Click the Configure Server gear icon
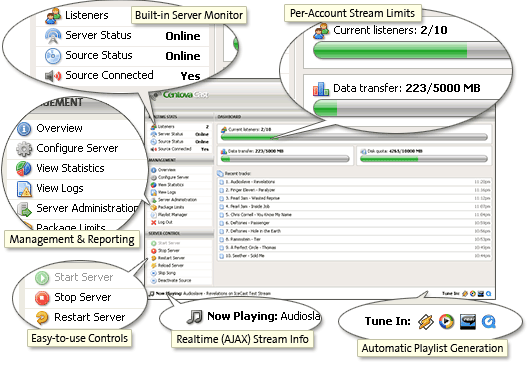Screen dimensions: 530x366 tap(24, 149)
